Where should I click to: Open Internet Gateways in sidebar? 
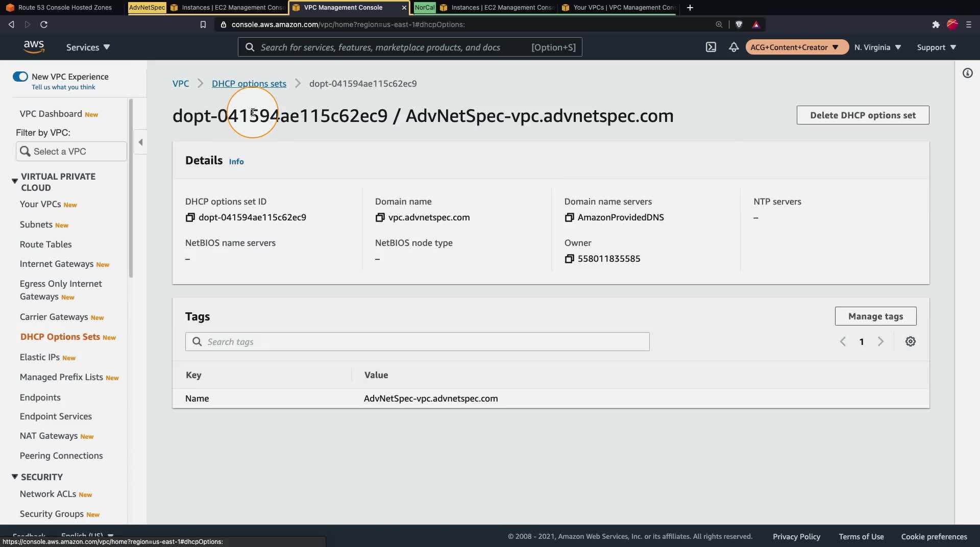point(57,264)
